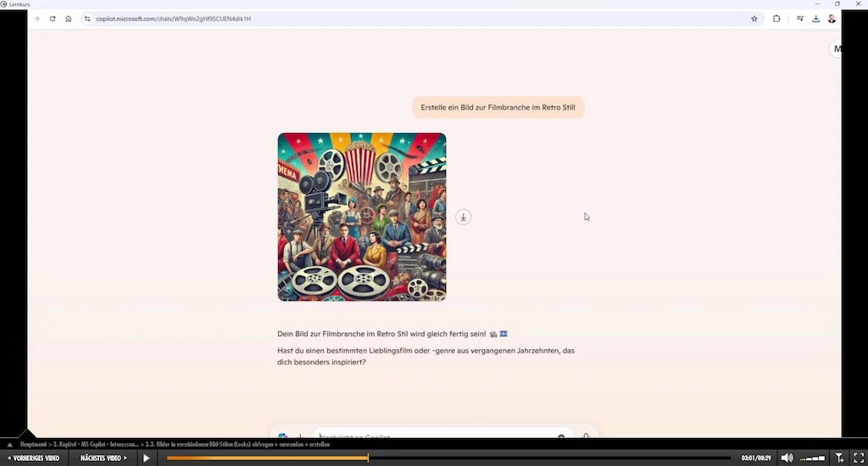Skip to Nächstes Video

coord(103,458)
